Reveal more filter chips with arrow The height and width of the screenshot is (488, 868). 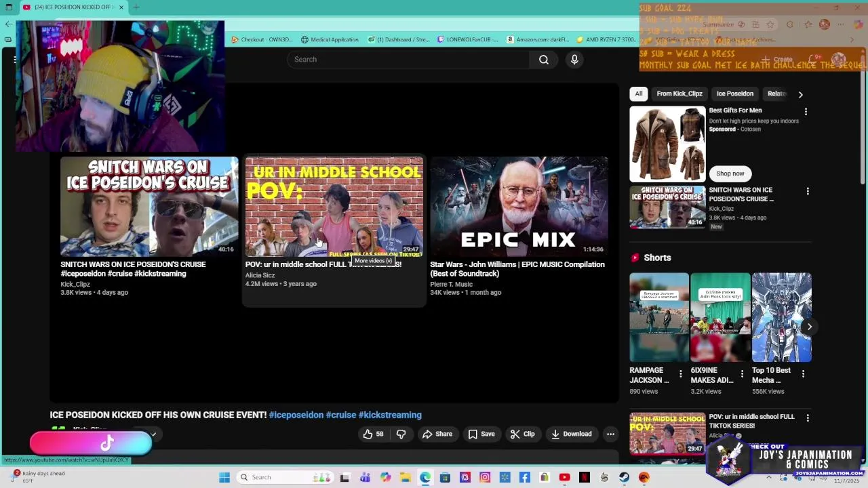coord(800,94)
